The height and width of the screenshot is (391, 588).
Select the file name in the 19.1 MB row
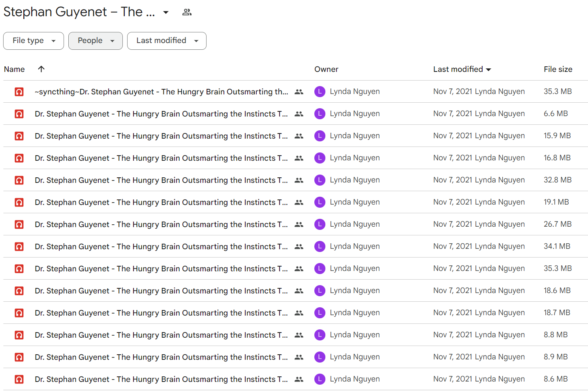(162, 202)
